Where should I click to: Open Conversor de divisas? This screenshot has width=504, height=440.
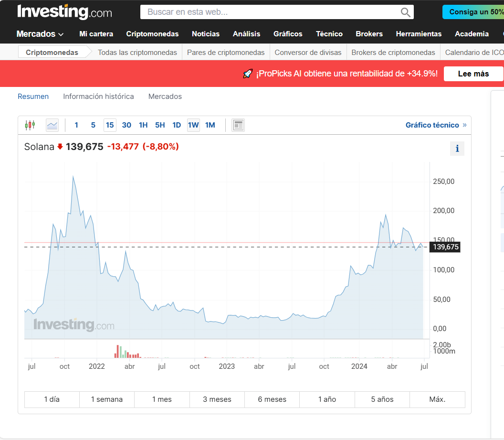point(308,53)
